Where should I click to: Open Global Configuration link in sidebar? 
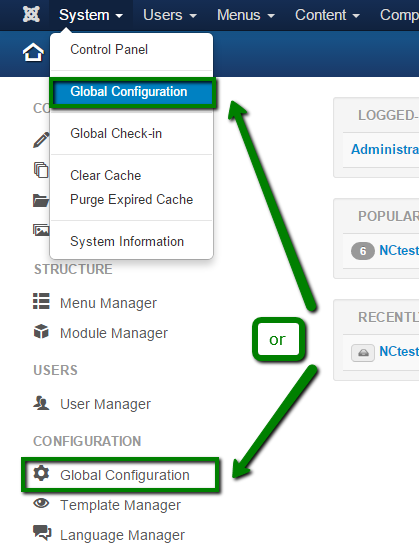(x=125, y=475)
